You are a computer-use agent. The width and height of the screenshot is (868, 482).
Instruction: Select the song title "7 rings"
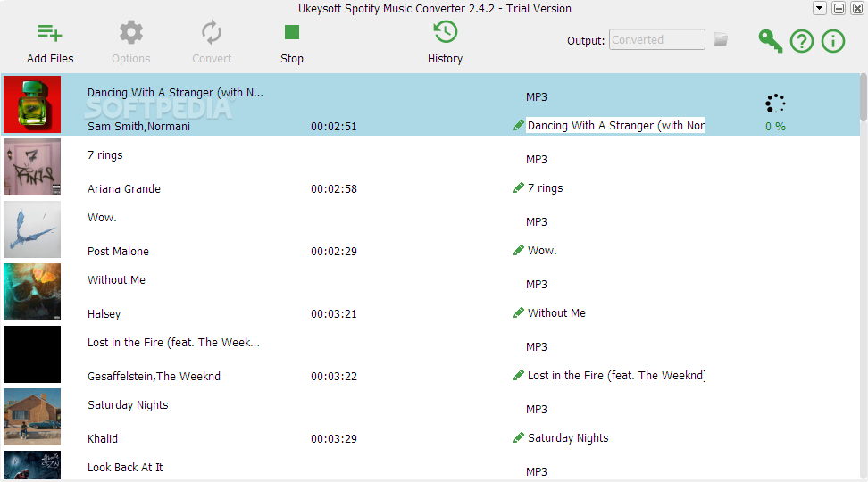[105, 155]
